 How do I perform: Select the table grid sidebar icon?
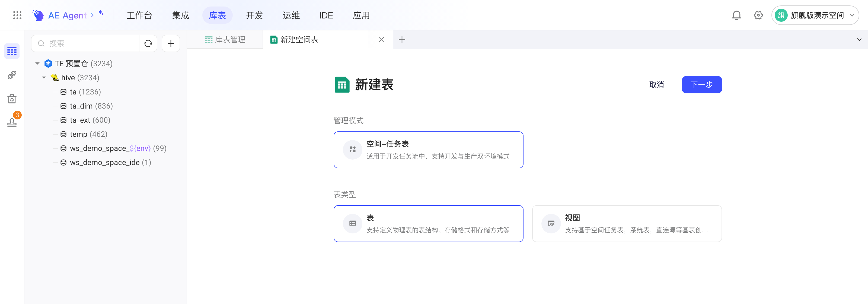(x=12, y=51)
